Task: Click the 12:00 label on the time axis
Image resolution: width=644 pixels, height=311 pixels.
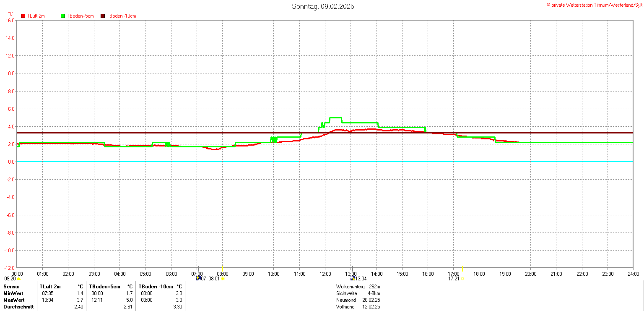Action: [x=325, y=274]
